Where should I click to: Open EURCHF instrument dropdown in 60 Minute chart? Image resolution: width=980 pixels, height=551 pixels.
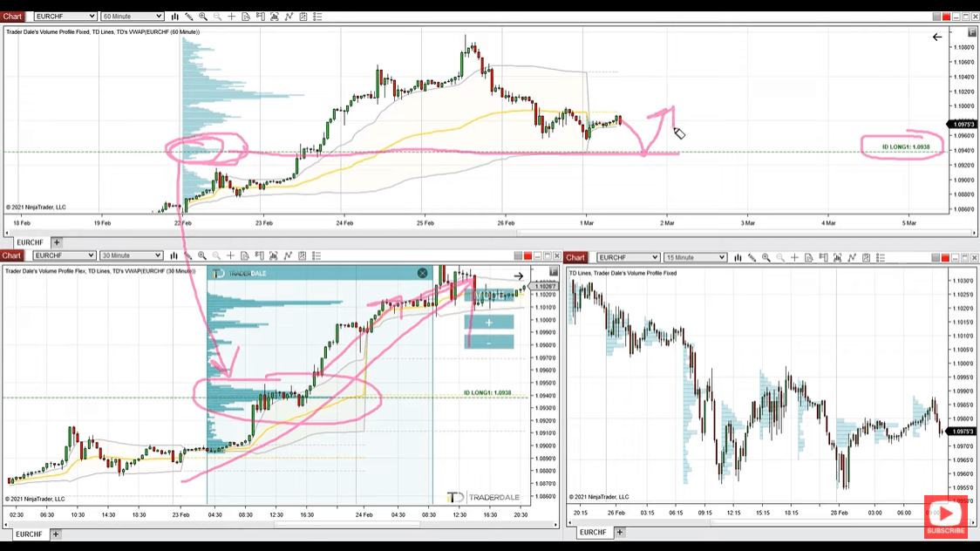coord(65,17)
